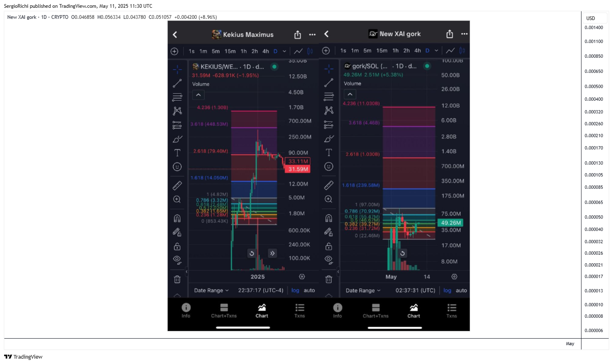Share the Kekius Maximus chart
Screen dimensions: 613x364
click(298, 35)
